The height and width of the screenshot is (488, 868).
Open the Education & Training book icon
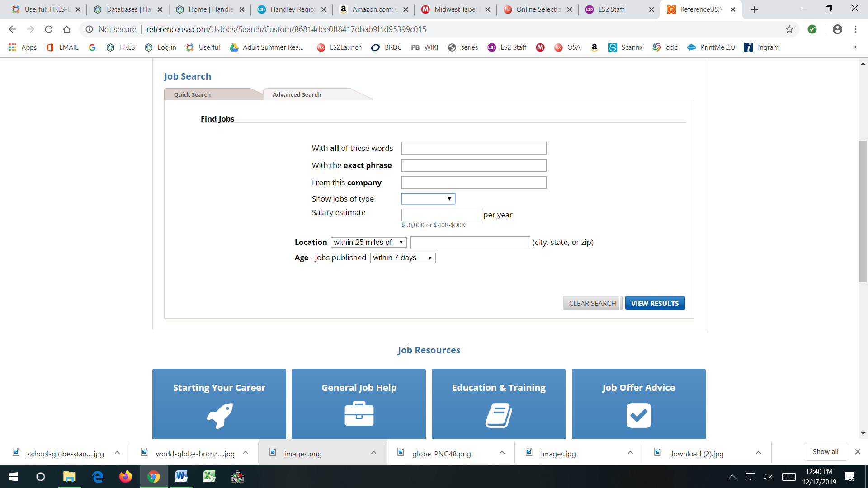coord(498,415)
